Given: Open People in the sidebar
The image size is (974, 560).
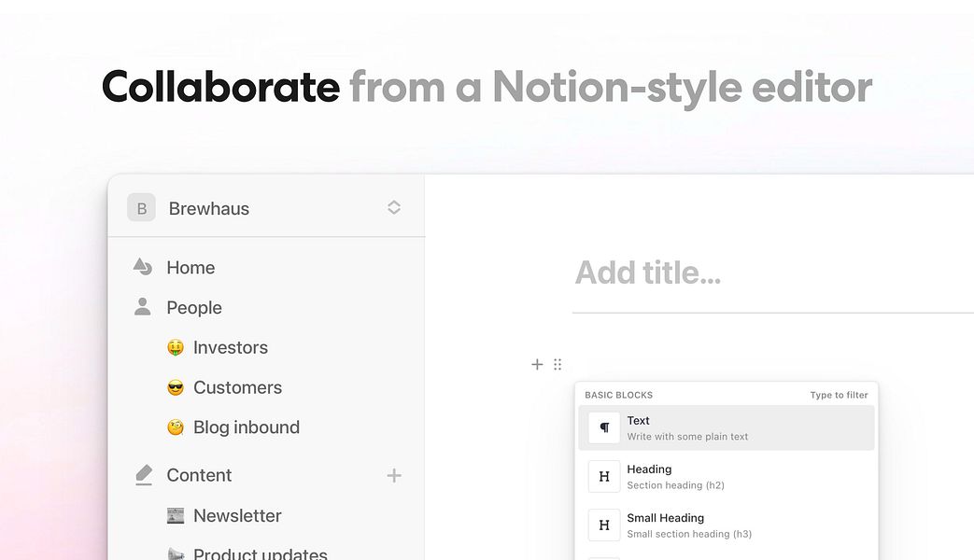Looking at the screenshot, I should click(194, 308).
